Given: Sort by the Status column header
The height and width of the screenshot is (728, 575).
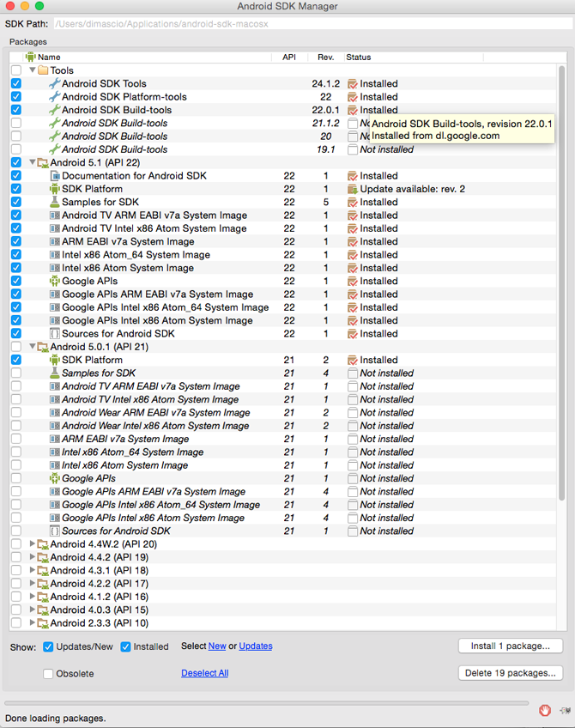Looking at the screenshot, I should [x=414, y=58].
